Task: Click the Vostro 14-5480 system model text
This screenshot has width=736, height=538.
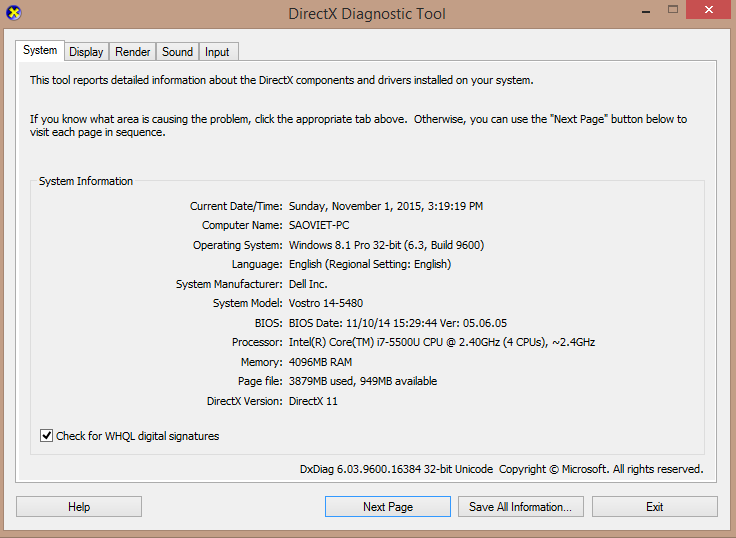Action: (x=327, y=303)
